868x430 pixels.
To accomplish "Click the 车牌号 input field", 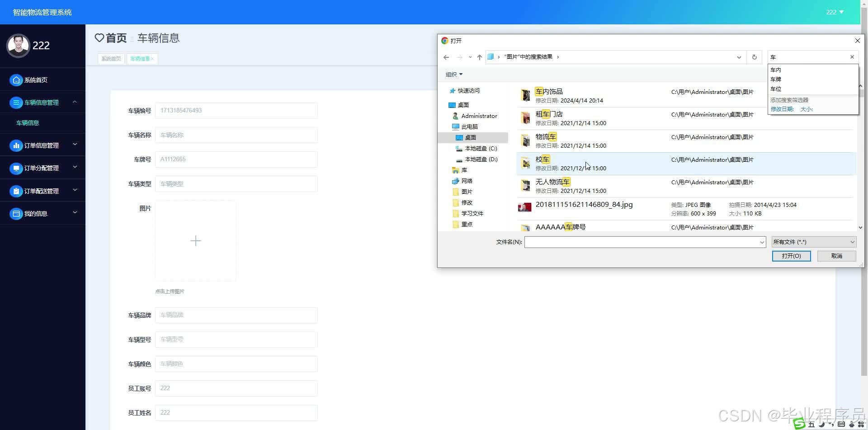I will pos(236,159).
